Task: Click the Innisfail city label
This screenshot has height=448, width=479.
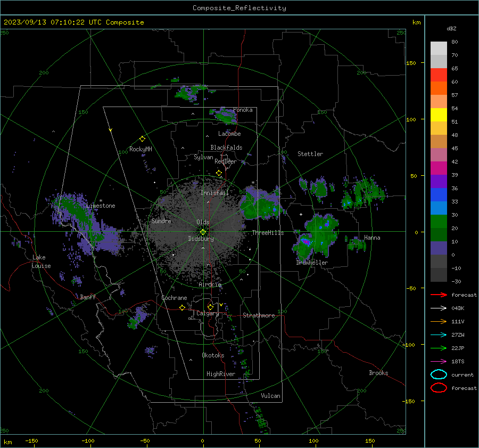Action: point(214,193)
